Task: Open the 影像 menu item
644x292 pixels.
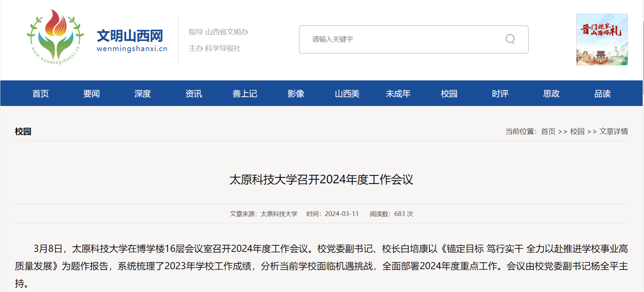Action: tap(296, 94)
